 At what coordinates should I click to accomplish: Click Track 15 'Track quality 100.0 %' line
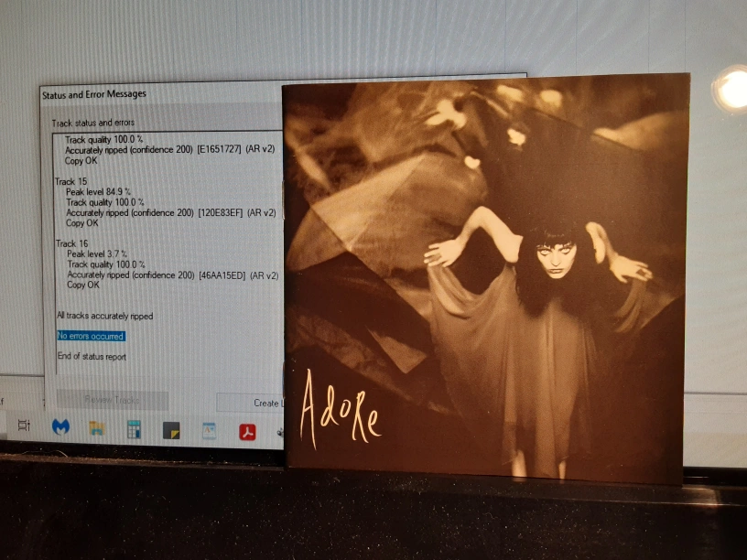pos(104,202)
